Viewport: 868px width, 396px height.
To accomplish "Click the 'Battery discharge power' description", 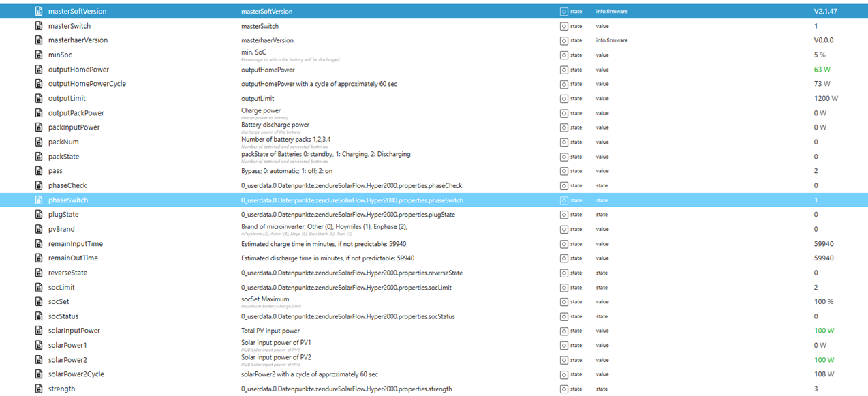I will (x=275, y=125).
